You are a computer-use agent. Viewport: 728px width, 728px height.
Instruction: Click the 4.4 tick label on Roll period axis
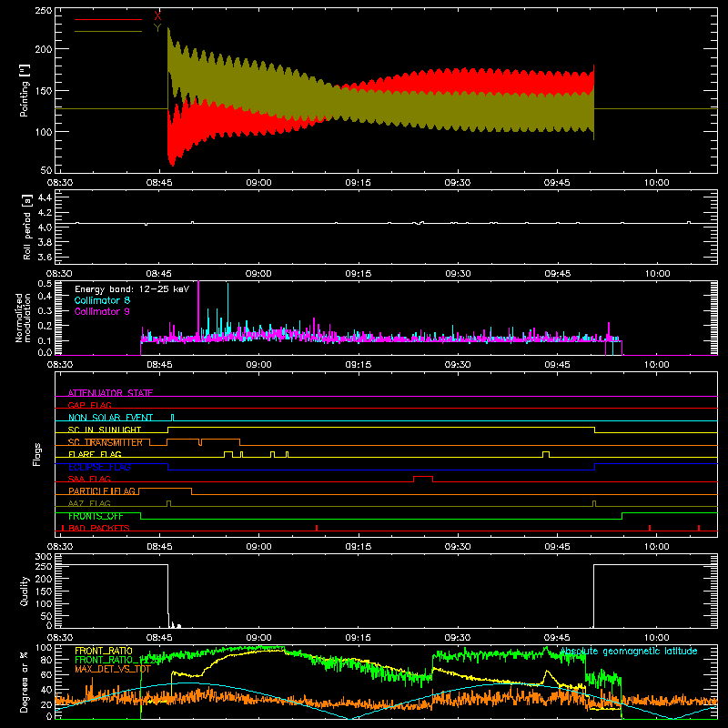(45, 197)
